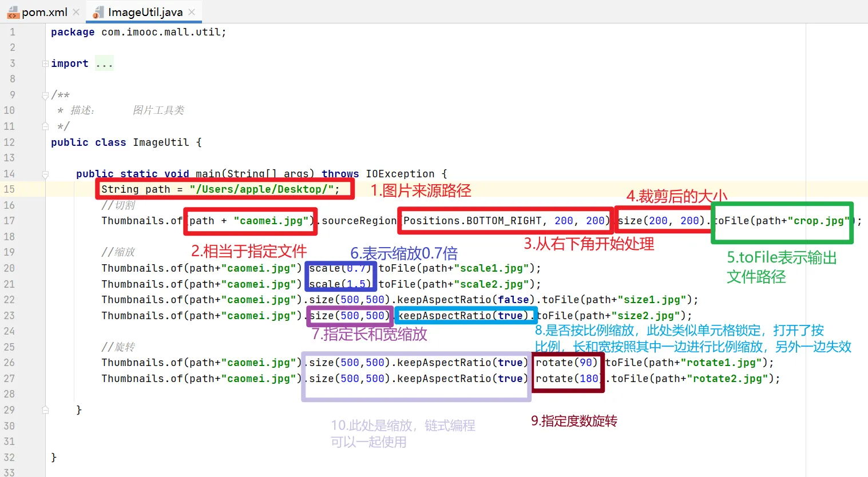Click the '//旋转' comment line
868x477 pixels.
point(118,347)
